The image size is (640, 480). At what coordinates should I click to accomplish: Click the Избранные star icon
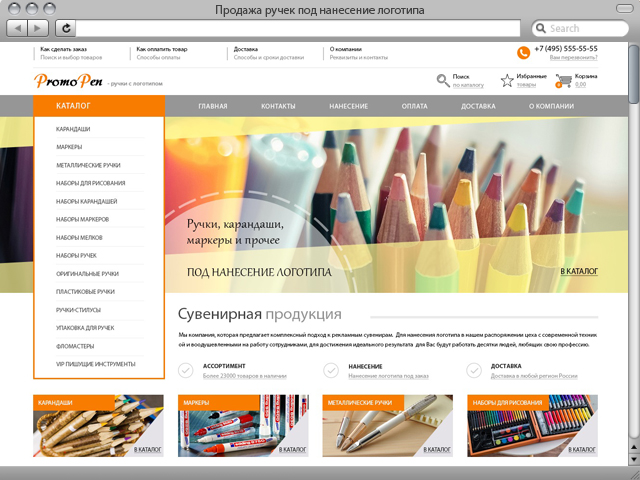click(x=507, y=80)
